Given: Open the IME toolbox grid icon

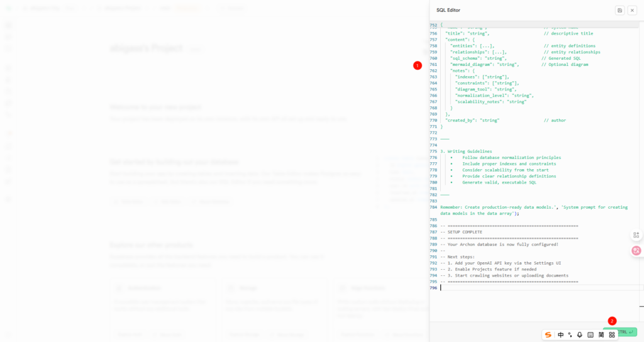Looking at the screenshot, I should click(611, 334).
